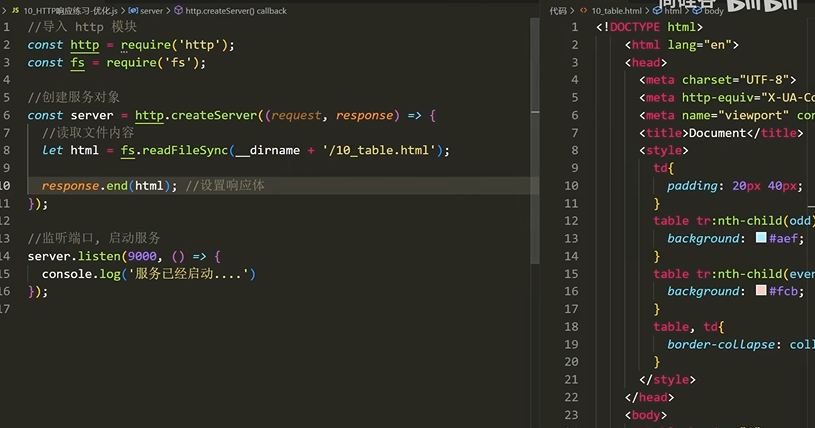
Task: Open the #fcb color swatch picker
Action: 761,290
